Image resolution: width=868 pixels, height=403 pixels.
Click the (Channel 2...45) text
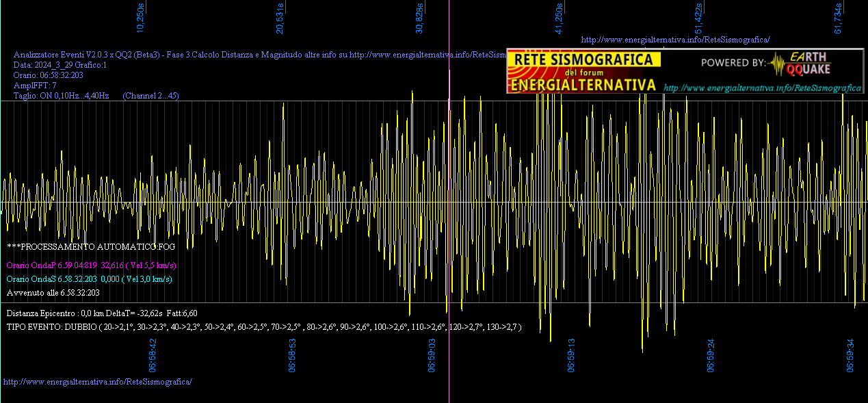tap(150, 96)
